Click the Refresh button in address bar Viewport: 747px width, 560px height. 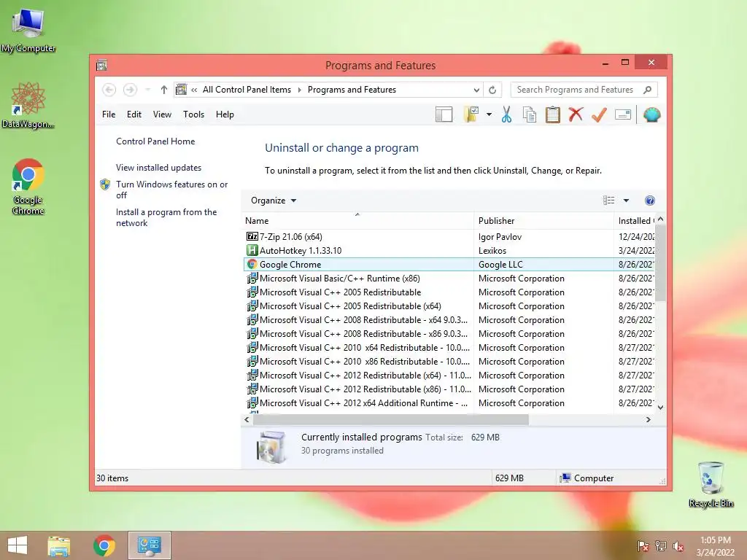(x=492, y=90)
